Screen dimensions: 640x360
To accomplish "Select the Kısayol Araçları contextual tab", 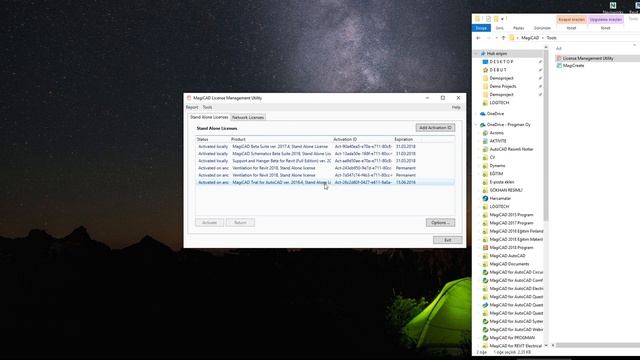I will point(571,20).
